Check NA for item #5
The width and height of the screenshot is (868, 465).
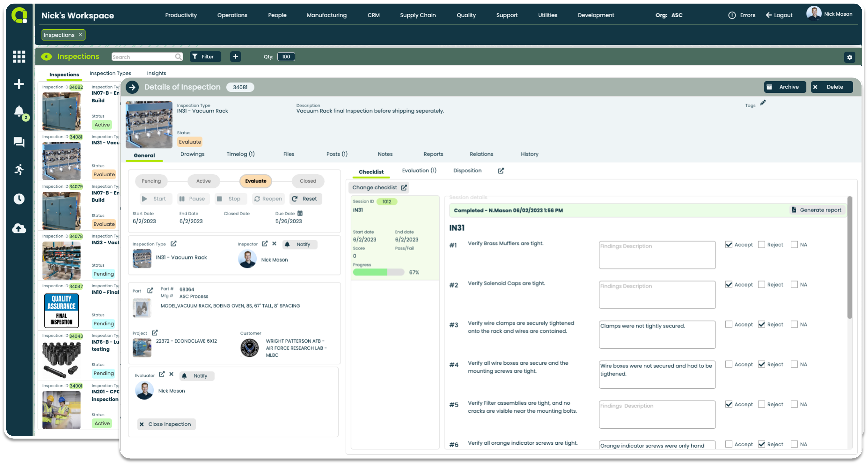(x=794, y=405)
